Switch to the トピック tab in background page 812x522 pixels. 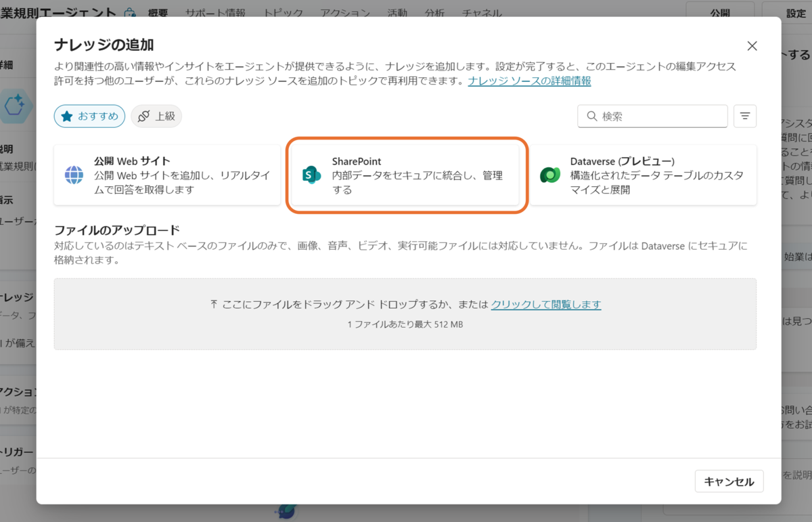click(284, 13)
